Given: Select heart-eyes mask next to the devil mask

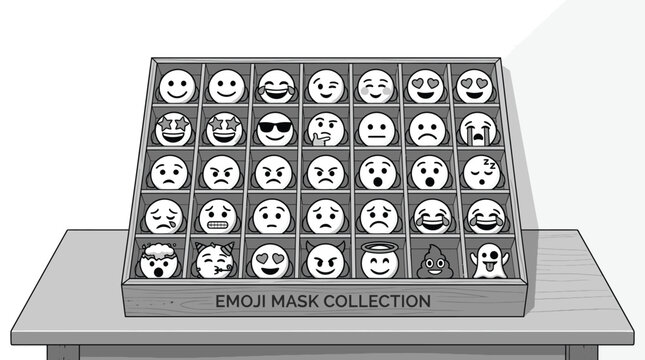Looking at the screenshot, I should pyautogui.click(x=270, y=261).
